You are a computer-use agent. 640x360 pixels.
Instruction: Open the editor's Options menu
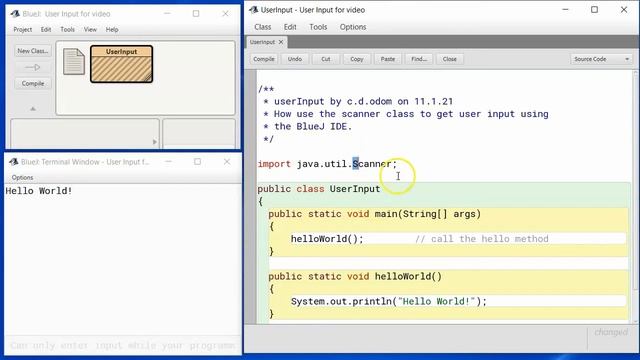point(353,27)
